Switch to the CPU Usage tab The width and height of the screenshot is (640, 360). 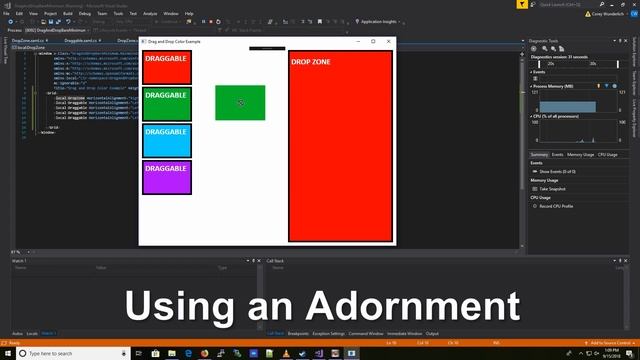point(607,155)
